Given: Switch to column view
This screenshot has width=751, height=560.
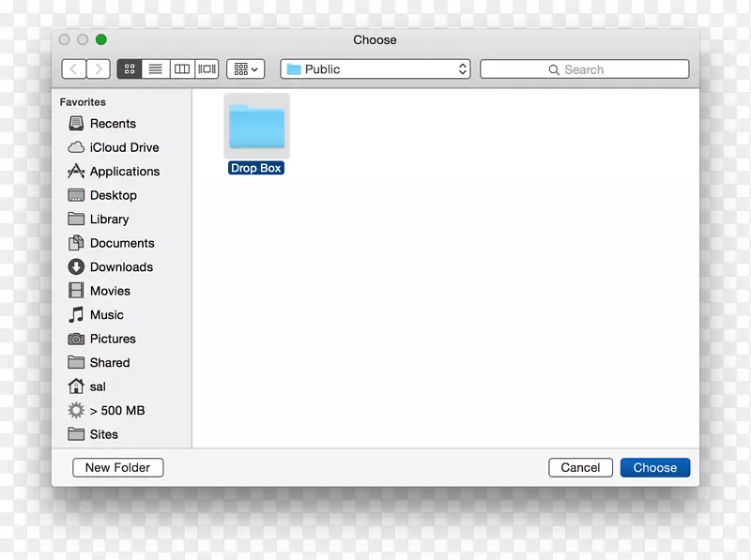Looking at the screenshot, I should point(180,68).
